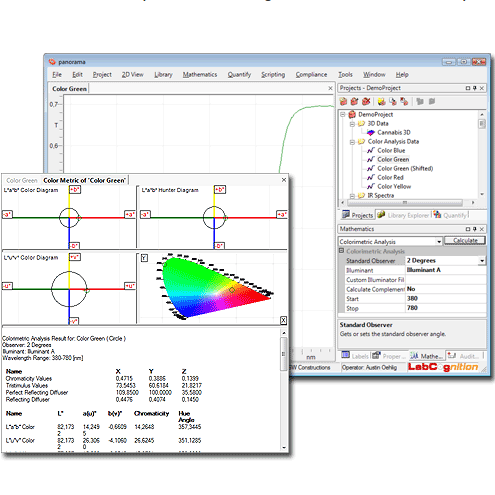Collapse the DemoProject root node

click(x=343, y=114)
